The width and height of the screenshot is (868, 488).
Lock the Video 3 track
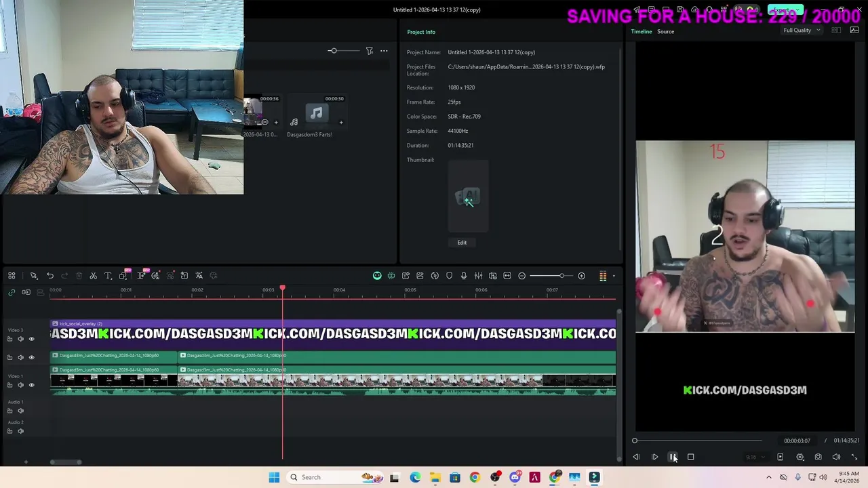click(x=9, y=339)
